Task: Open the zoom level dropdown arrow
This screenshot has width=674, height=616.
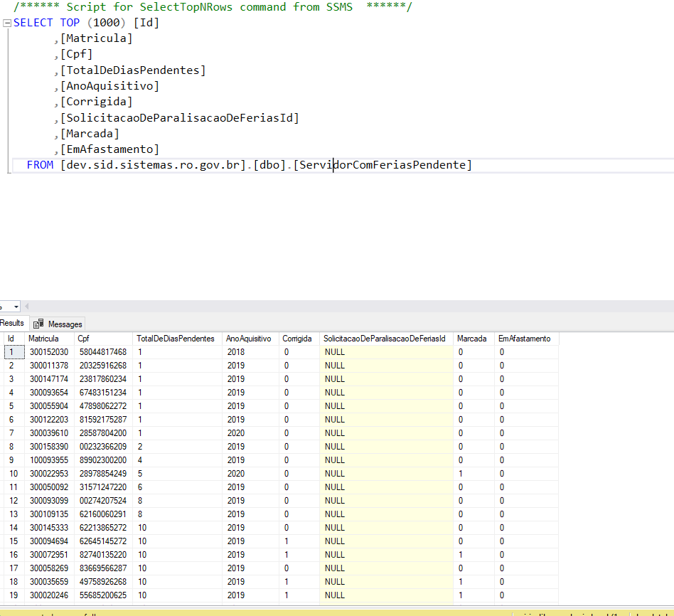Action: pos(16,307)
